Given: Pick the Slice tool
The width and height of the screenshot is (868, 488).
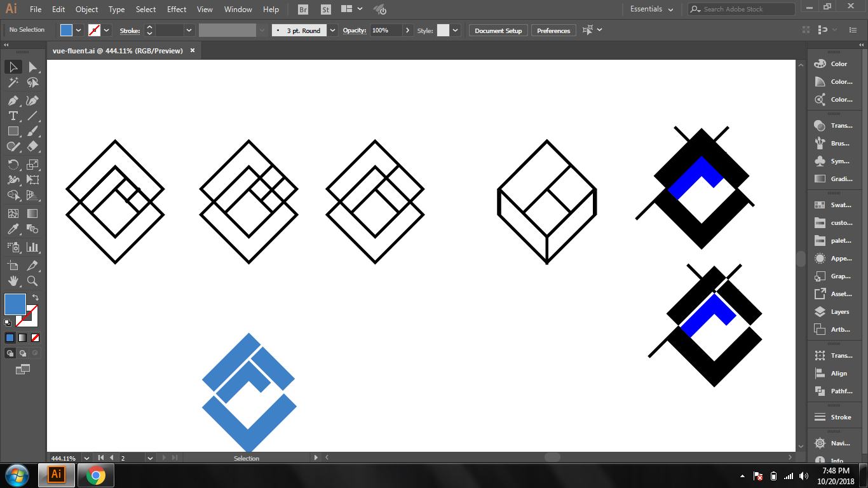Looking at the screenshot, I should tap(32, 266).
